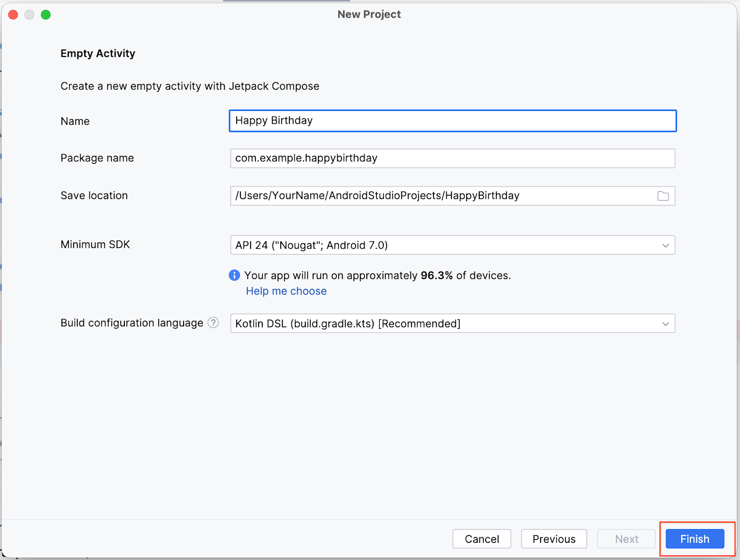Expand the Build configuration language combo box
This screenshot has width=740, height=560.
pyautogui.click(x=452, y=324)
